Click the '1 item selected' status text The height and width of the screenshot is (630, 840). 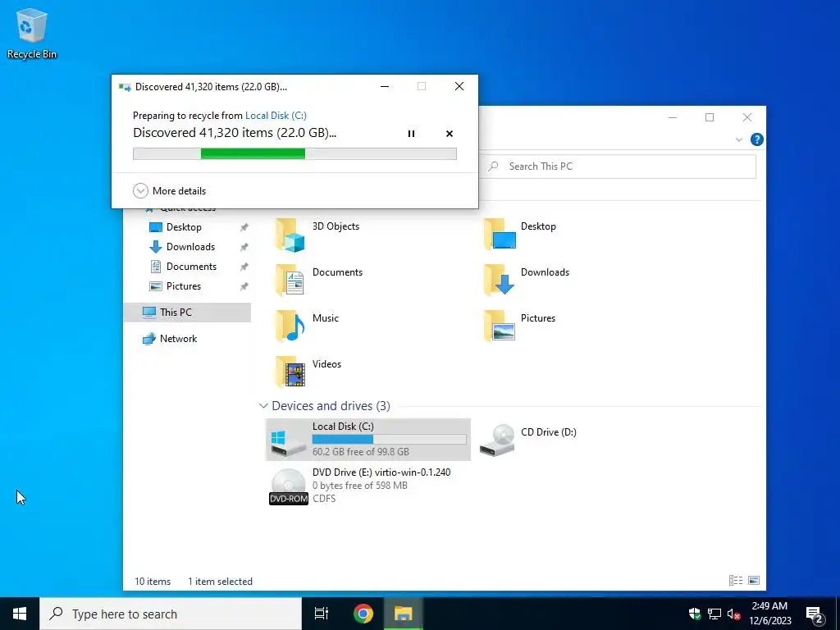coord(220,582)
